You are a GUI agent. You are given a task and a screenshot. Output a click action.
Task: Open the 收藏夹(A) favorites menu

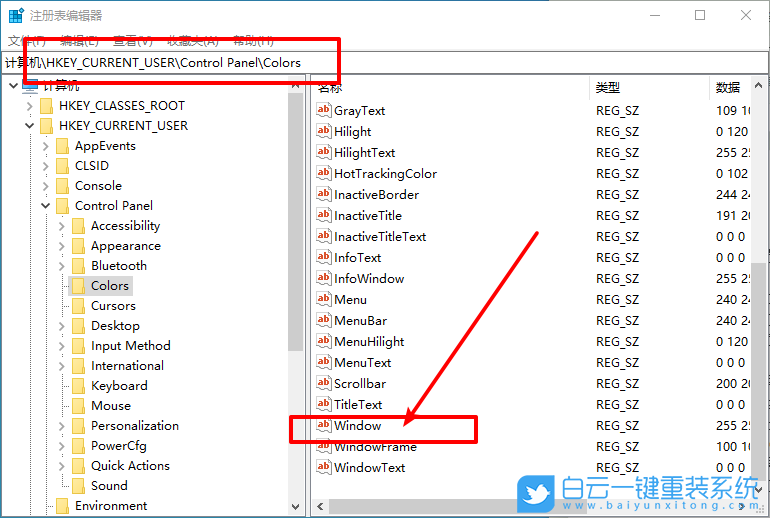click(192, 40)
